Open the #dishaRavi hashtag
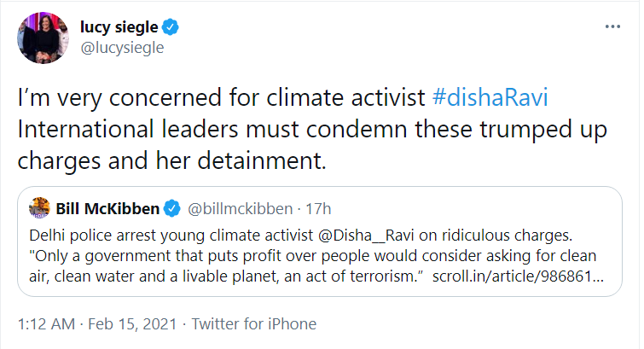 pos(490,97)
